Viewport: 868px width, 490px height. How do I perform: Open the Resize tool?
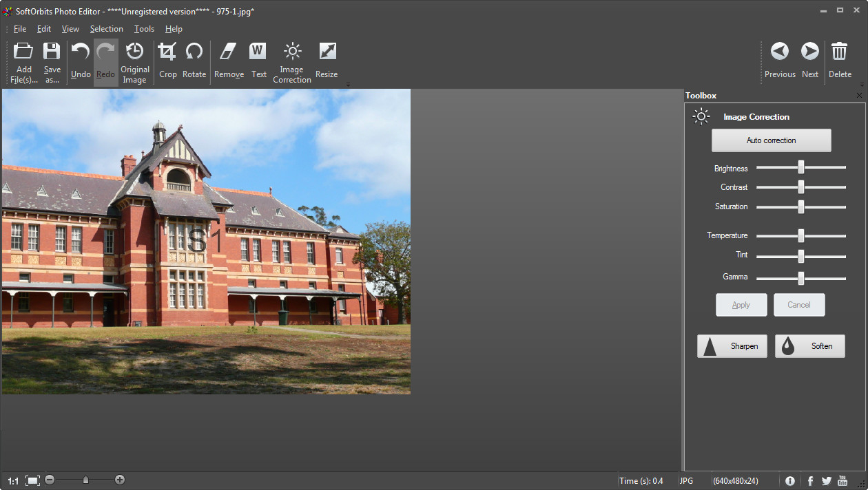click(326, 61)
